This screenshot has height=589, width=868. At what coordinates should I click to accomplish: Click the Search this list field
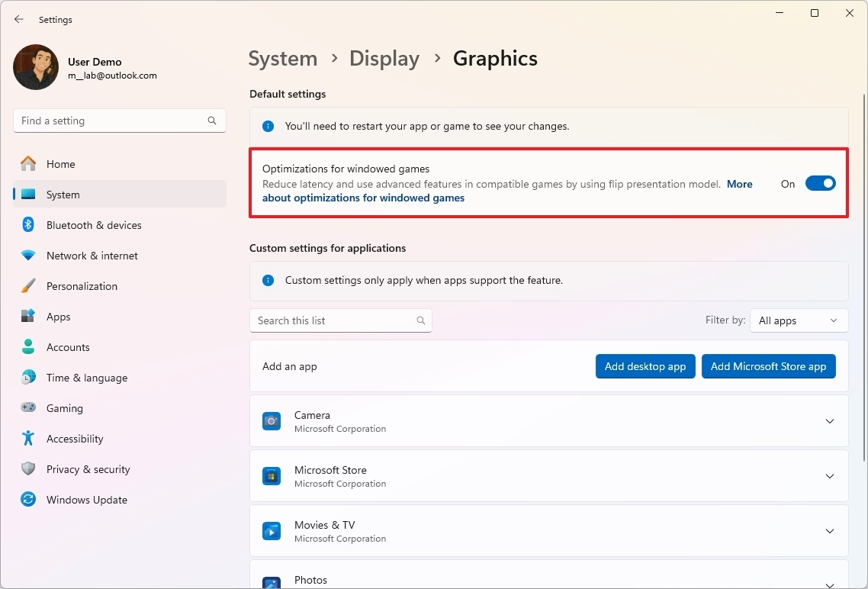pos(341,320)
